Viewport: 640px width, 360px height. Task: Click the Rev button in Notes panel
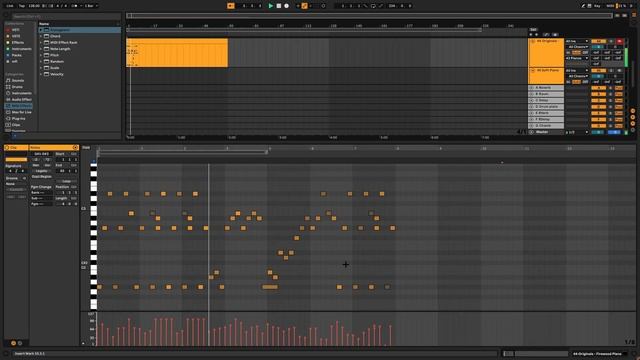(36, 165)
